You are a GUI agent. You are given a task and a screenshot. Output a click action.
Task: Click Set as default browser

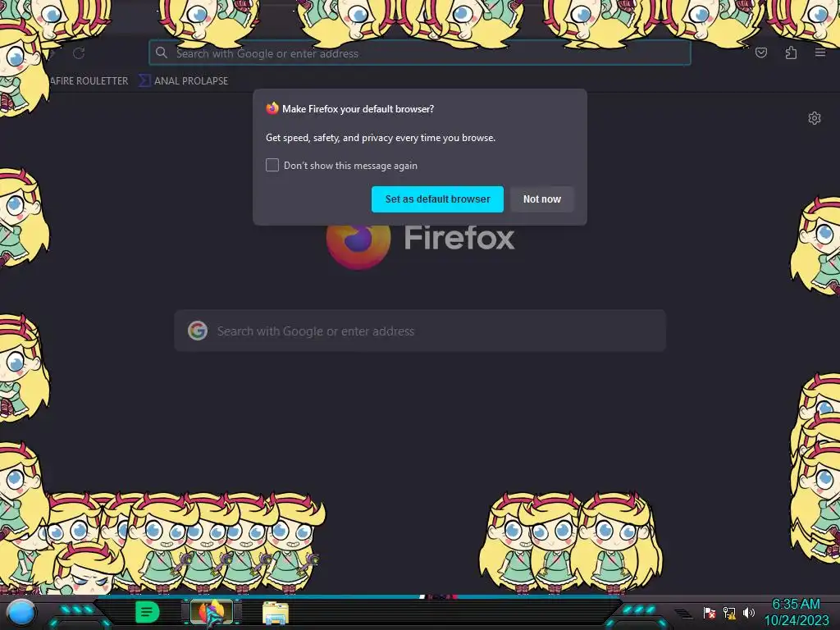tap(437, 199)
